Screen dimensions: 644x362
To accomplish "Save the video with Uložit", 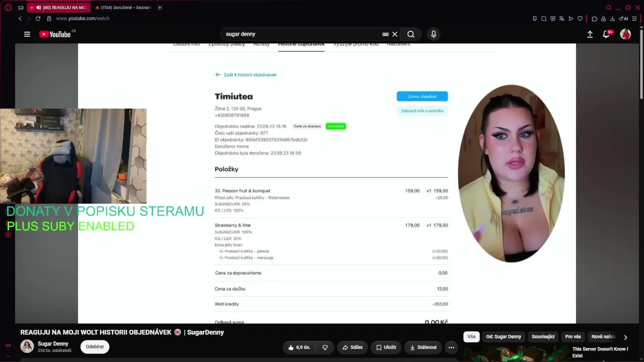I will coord(386,347).
